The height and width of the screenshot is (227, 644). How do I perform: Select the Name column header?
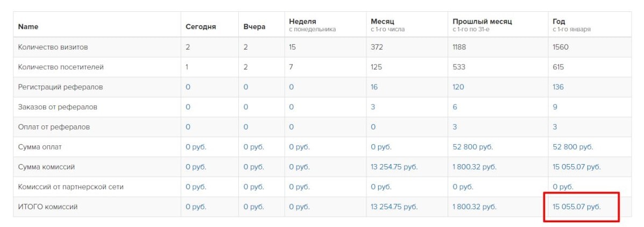[29, 26]
